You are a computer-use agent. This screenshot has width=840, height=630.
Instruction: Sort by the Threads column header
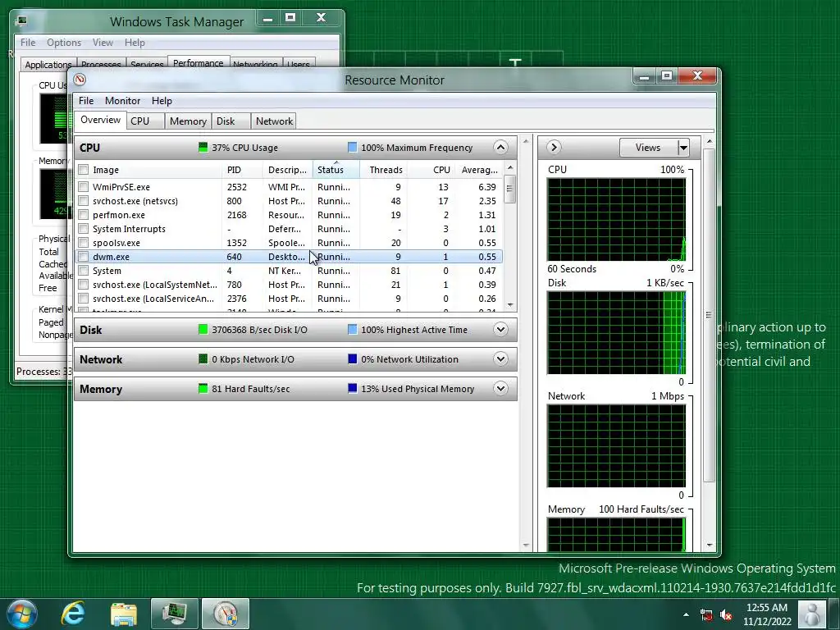click(383, 170)
